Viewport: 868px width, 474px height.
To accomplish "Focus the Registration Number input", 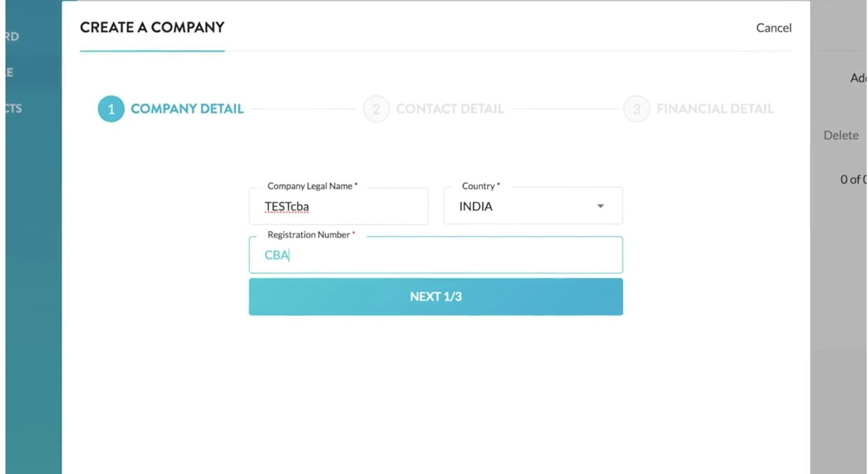I will click(436, 255).
